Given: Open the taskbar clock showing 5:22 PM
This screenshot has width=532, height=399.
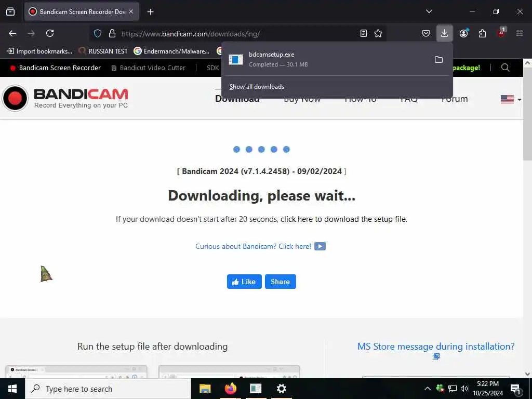Looking at the screenshot, I should point(488,389).
